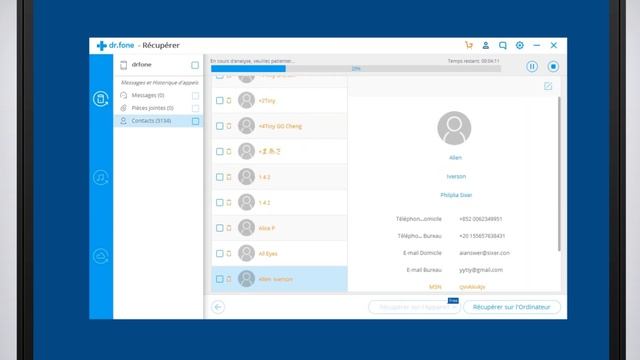Click the E-mail Bureau gmail address
The width and height of the screenshot is (640, 360).
point(481,270)
